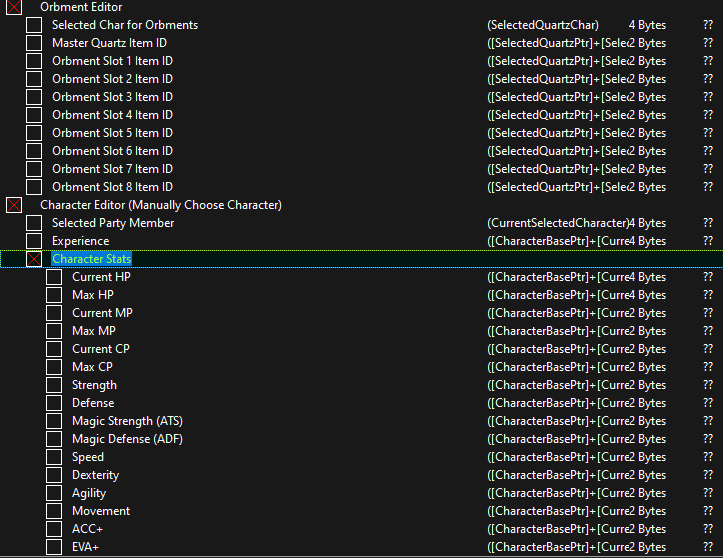Image resolution: width=723 pixels, height=558 pixels.
Task: Toggle the Orbment Slot 3 Item ID checkbox
Action: click(34, 97)
